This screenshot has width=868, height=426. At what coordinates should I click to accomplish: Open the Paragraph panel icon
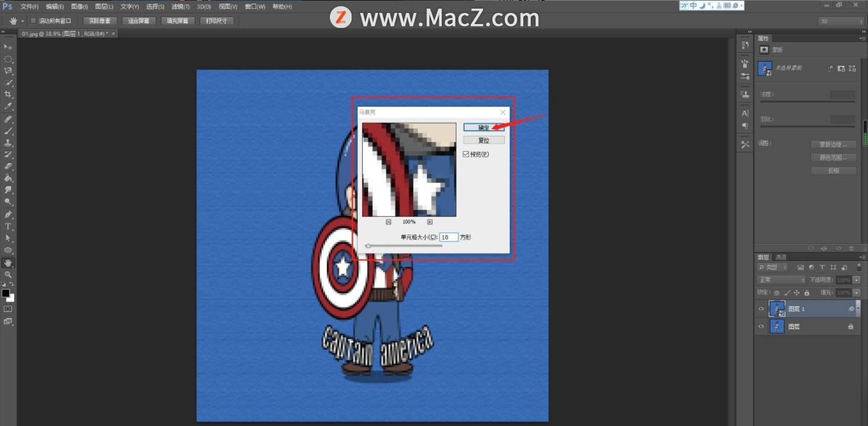coord(745,125)
